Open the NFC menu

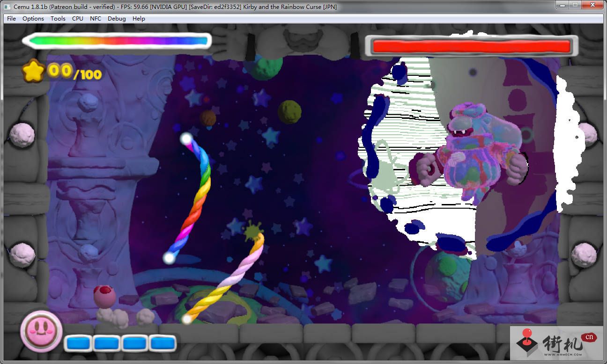96,19
